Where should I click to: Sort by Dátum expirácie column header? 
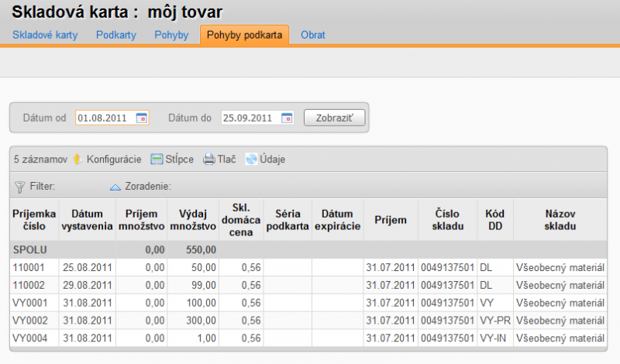[x=337, y=220]
